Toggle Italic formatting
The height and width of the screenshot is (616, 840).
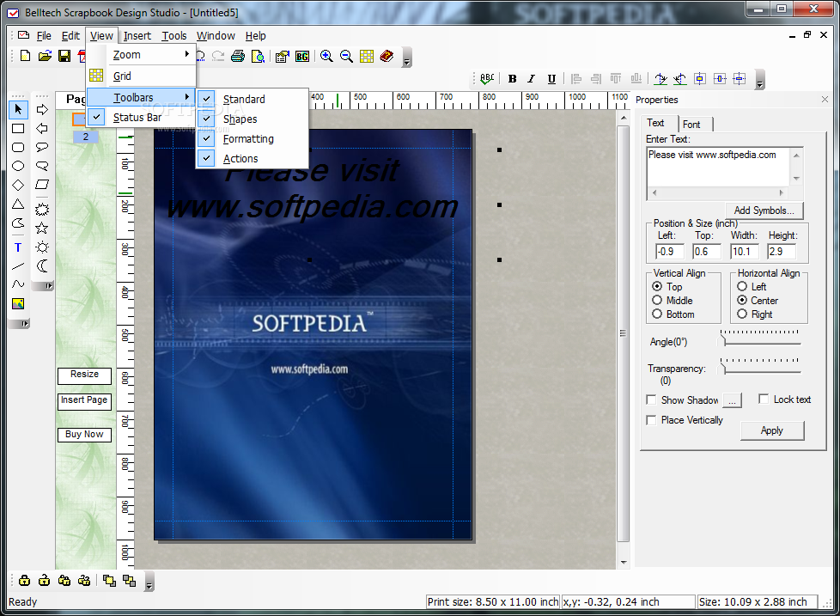point(532,79)
